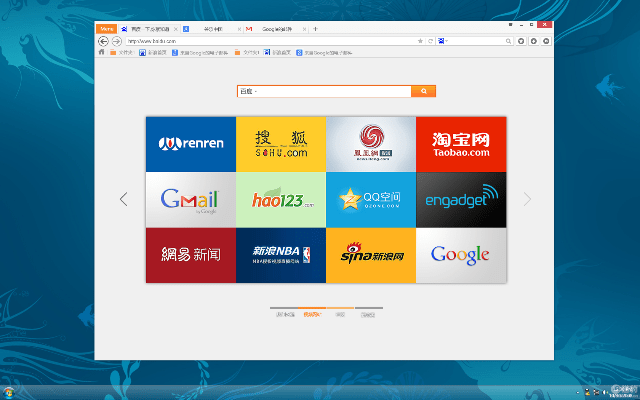Open the 網易新闻 tile

click(191, 256)
